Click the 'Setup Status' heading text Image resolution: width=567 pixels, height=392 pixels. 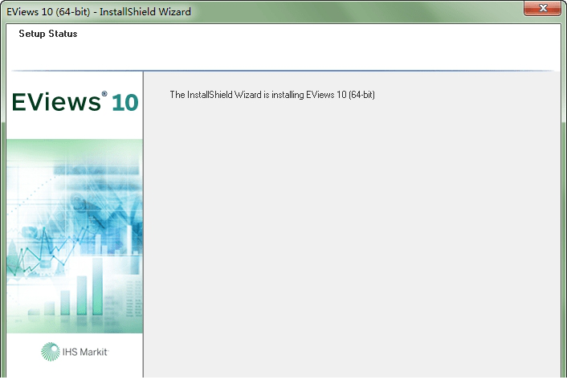pos(48,34)
